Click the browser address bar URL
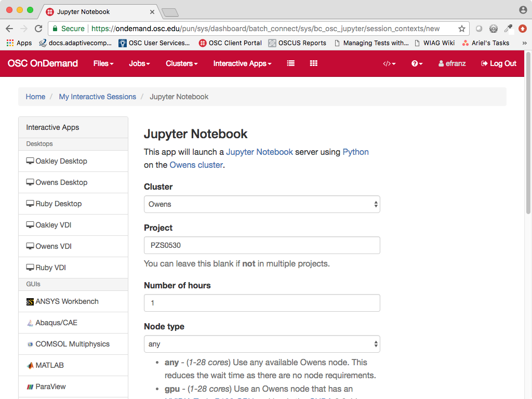Image resolution: width=532 pixels, height=399 pixels. coord(265,29)
